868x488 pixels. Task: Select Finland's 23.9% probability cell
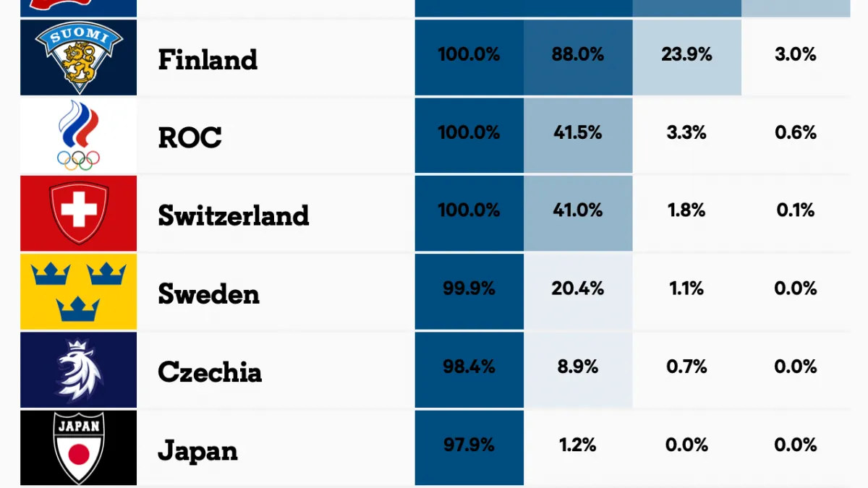tap(686, 54)
